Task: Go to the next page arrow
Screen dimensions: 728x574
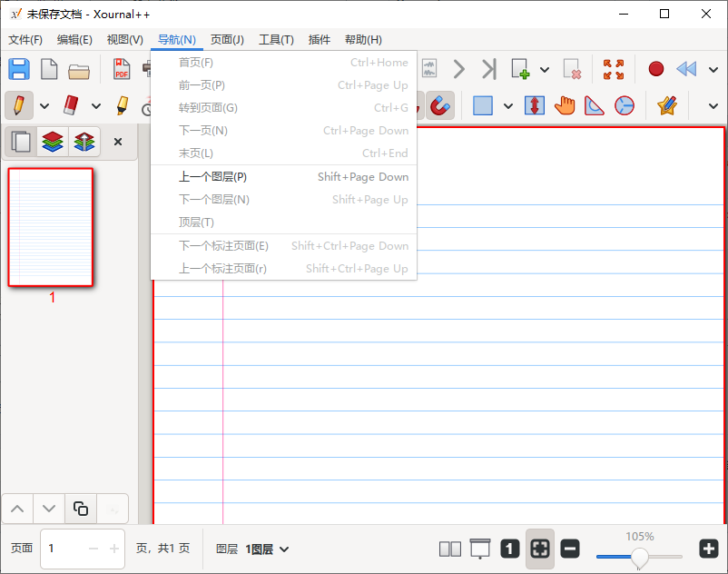Action: click(x=458, y=69)
